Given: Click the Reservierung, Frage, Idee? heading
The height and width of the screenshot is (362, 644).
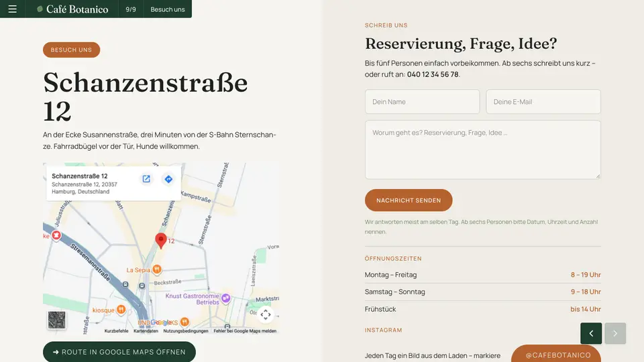Looking at the screenshot, I should click(461, 44).
